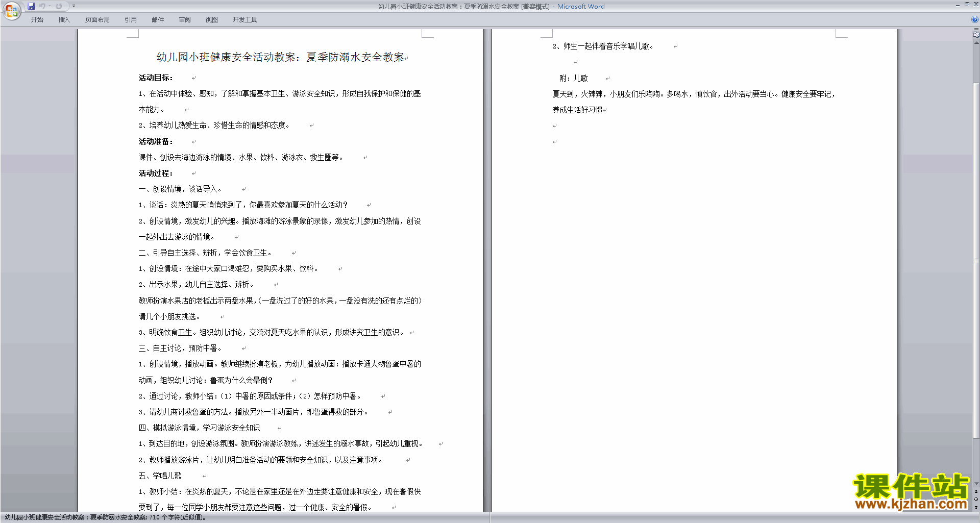Click the song line 夏天到，火辣辣
The width and height of the screenshot is (980, 523).
click(694, 94)
